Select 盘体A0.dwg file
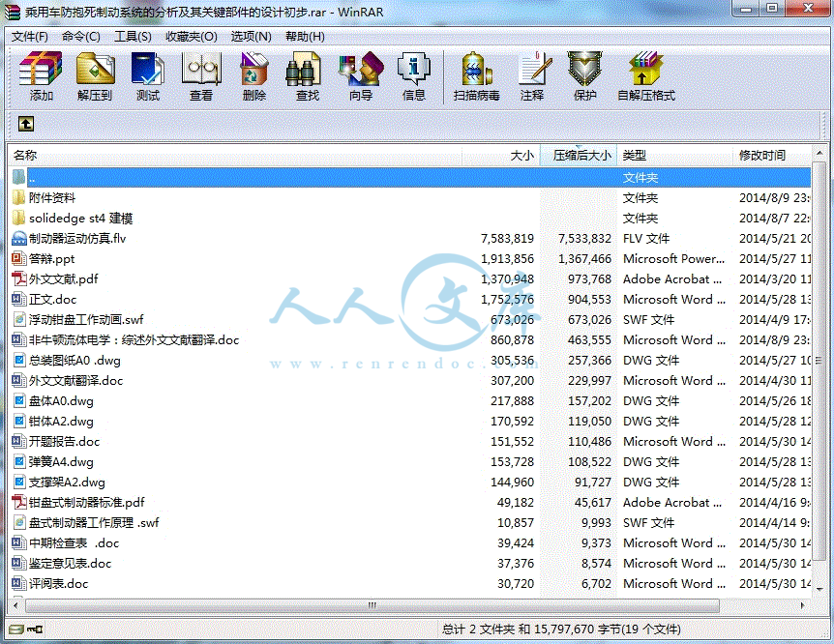834x644 pixels. pos(61,401)
